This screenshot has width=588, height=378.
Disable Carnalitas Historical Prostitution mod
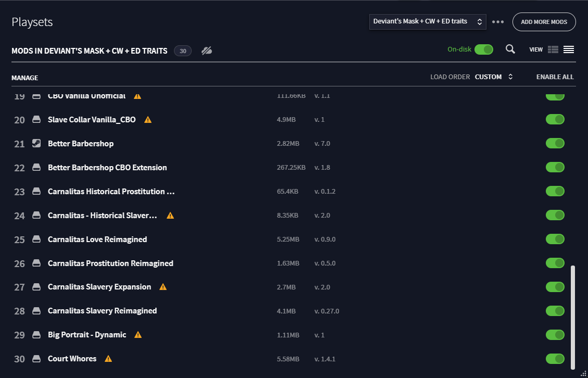pos(555,191)
